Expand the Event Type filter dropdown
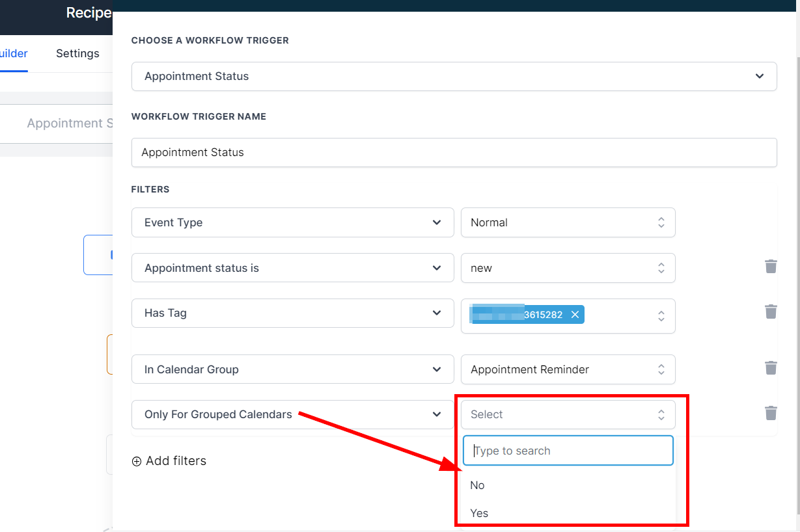Viewport: 800px width, 532px height. click(292, 222)
